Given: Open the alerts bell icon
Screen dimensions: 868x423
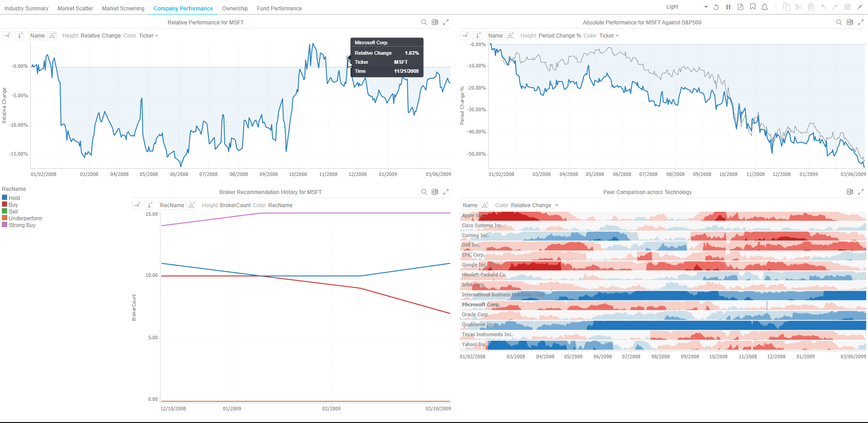Looking at the screenshot, I should 765,7.
